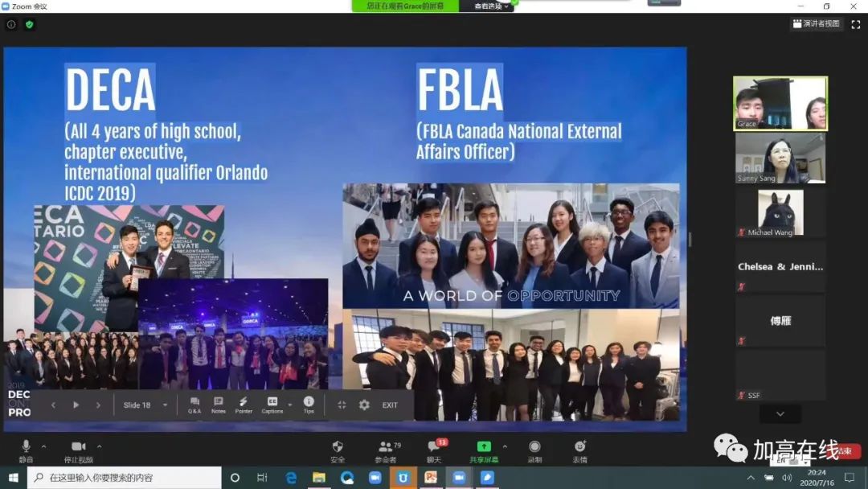Activate the Pointer tool
The image size is (868, 489).
click(x=243, y=405)
